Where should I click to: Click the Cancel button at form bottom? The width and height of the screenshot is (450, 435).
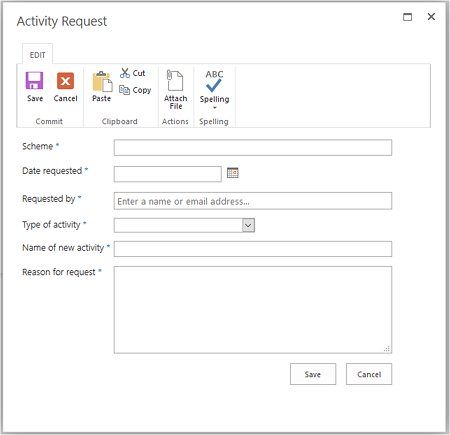pos(369,374)
